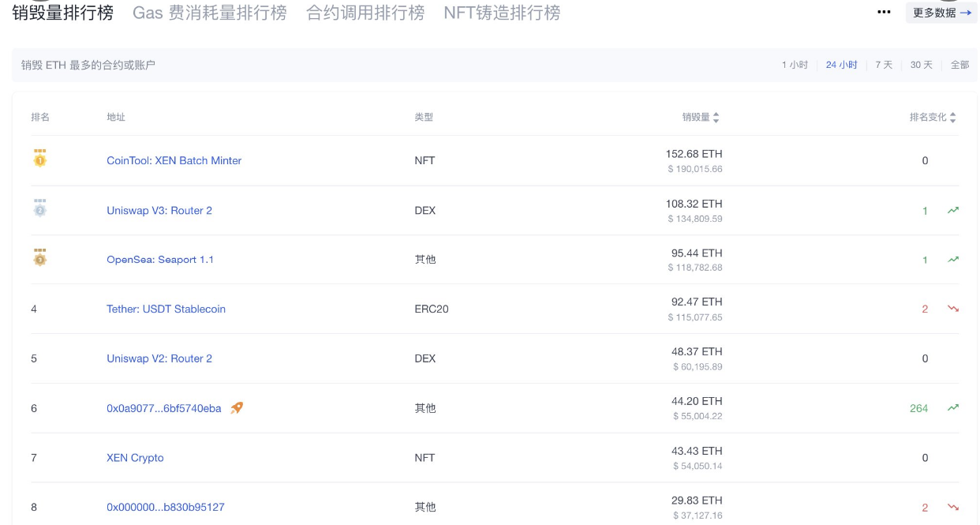980x525 pixels.
Task: Sort the 销毁量 column ascending
Action: pos(715,114)
